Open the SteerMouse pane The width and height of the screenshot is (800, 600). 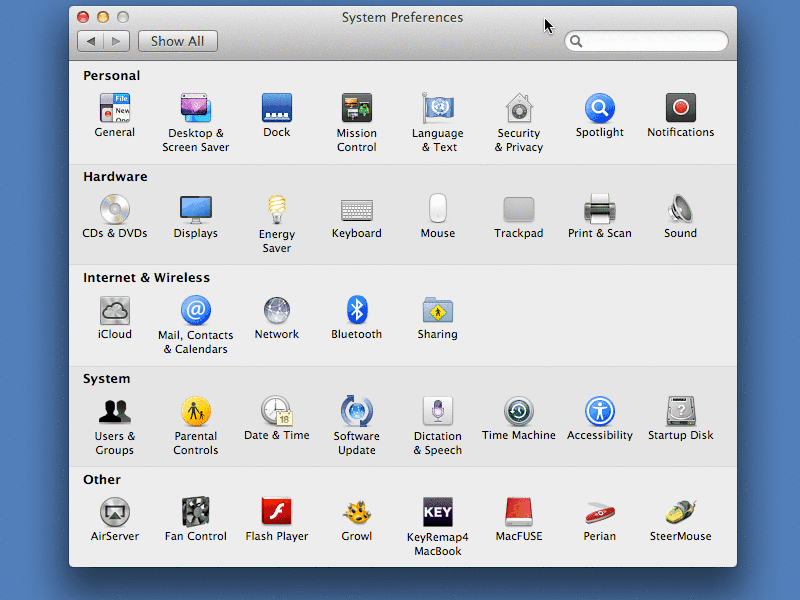click(681, 513)
